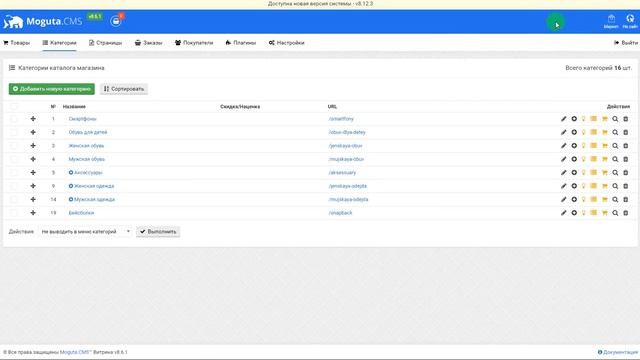Viewport: 640px width, 360px height.
Task: Open the Бейсболки category name link
Action: point(81,213)
